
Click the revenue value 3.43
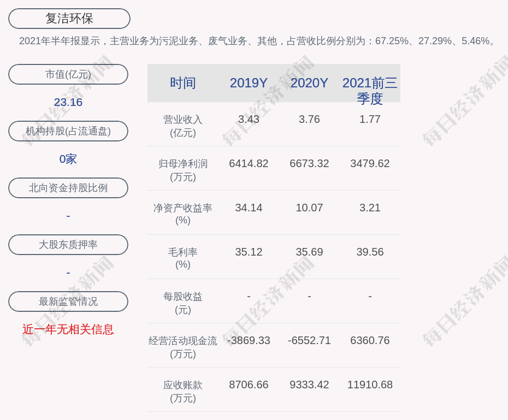(249, 119)
